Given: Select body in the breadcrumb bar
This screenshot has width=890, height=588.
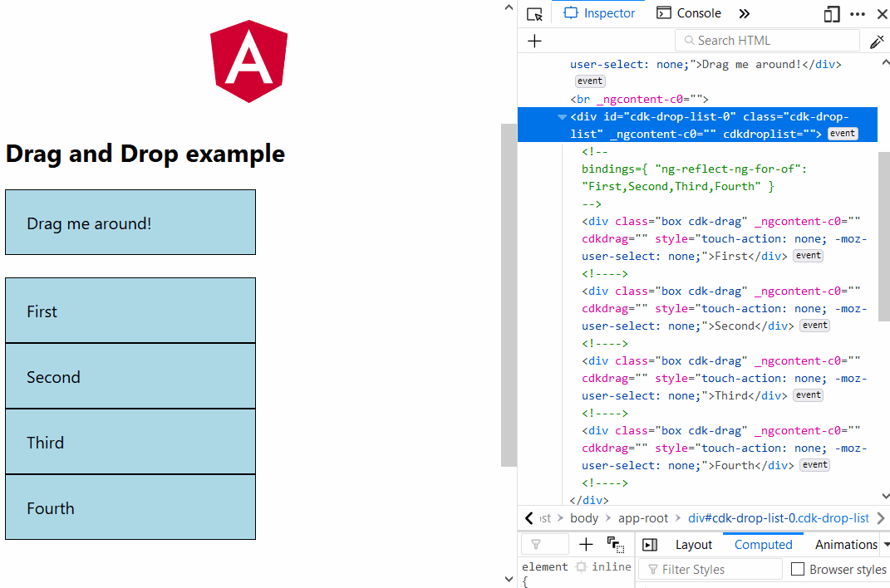Looking at the screenshot, I should (584, 517).
